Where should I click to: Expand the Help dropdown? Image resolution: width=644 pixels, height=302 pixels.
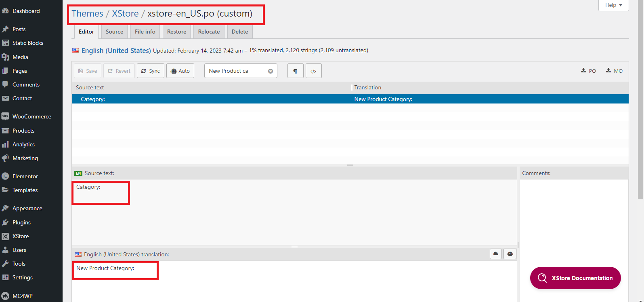pyautogui.click(x=614, y=5)
